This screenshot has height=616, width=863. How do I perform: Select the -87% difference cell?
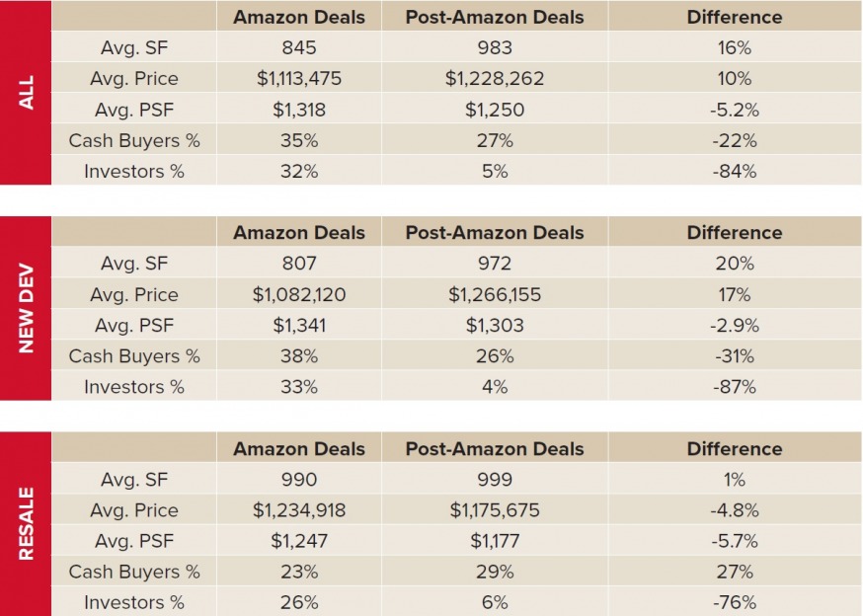(734, 387)
